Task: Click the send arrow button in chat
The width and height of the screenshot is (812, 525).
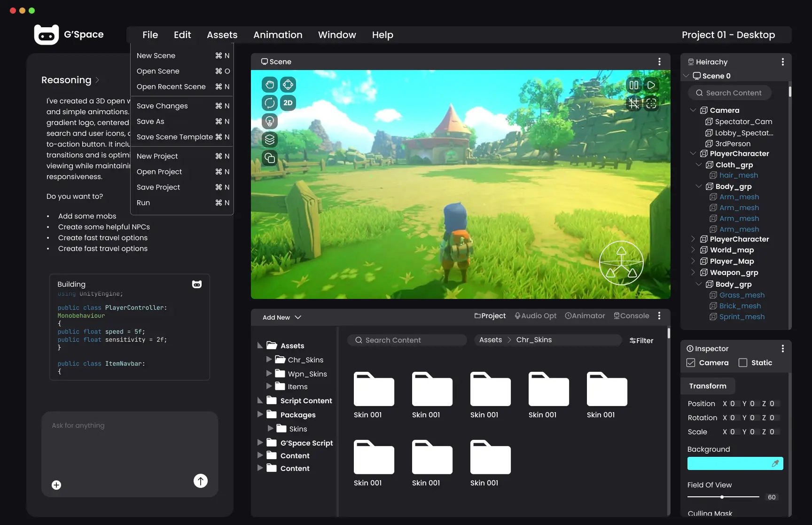Action: coord(201,480)
